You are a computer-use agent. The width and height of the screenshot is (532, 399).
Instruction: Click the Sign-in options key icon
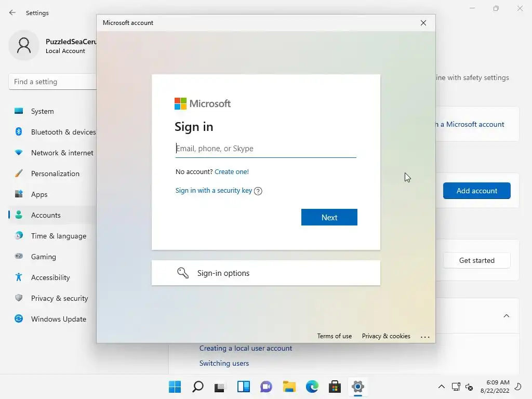[183, 273]
